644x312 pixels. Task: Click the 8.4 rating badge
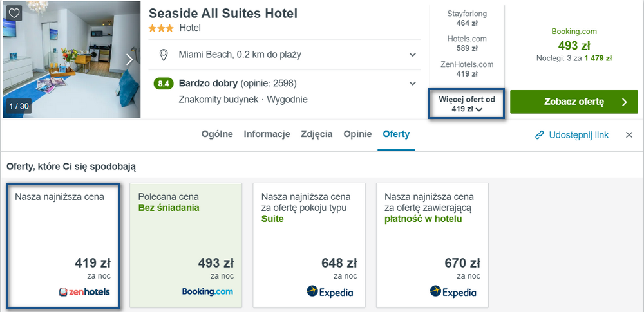(164, 84)
